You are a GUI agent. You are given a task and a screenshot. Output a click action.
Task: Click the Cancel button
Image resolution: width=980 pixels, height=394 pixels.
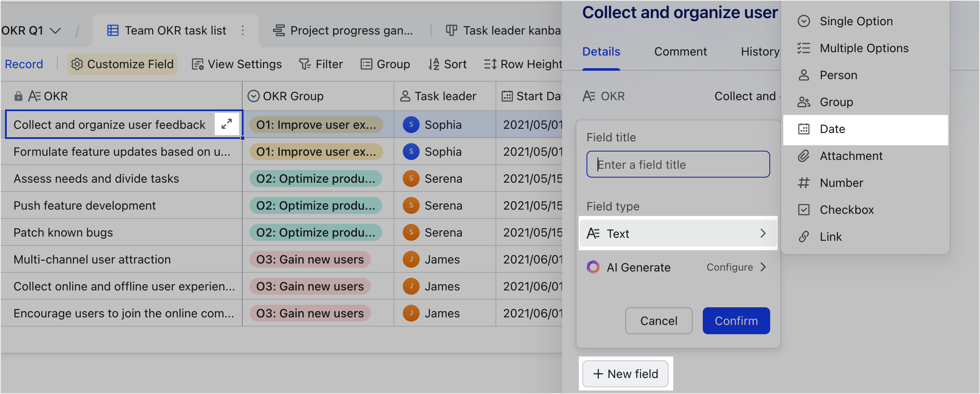(659, 321)
